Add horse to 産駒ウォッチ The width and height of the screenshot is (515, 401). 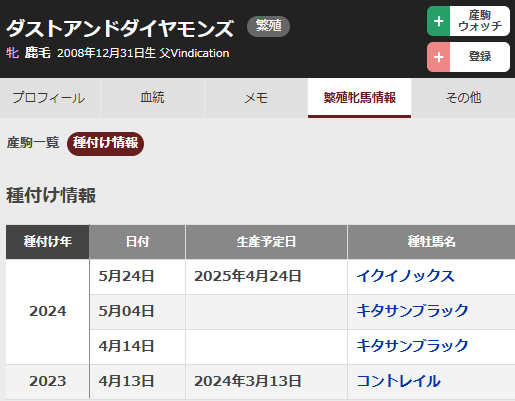click(468, 21)
